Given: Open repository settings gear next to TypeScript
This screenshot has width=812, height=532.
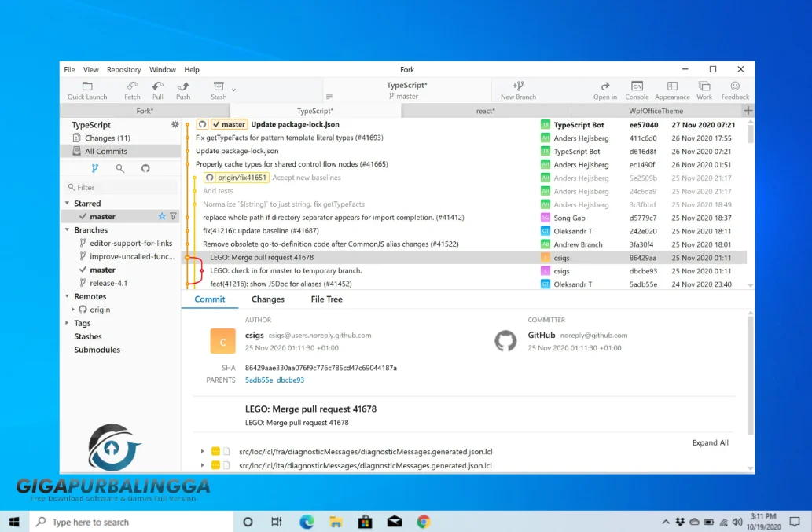Looking at the screenshot, I should 175,124.
